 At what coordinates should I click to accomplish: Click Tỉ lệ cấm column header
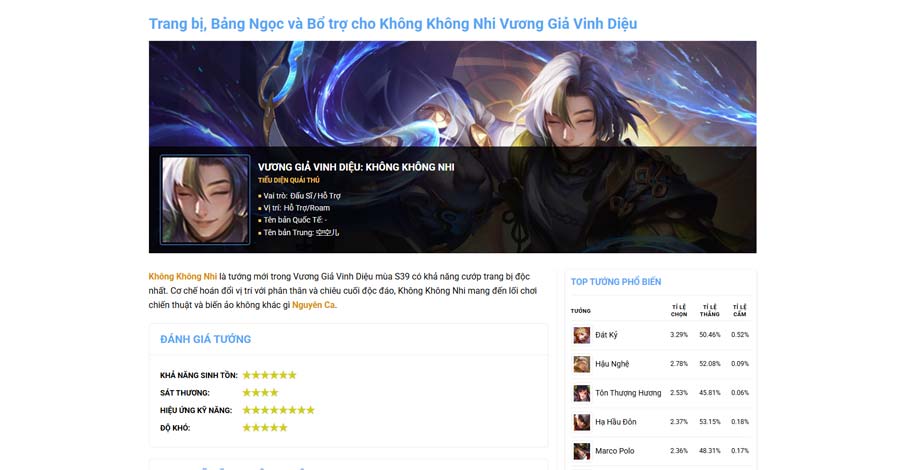click(x=740, y=310)
